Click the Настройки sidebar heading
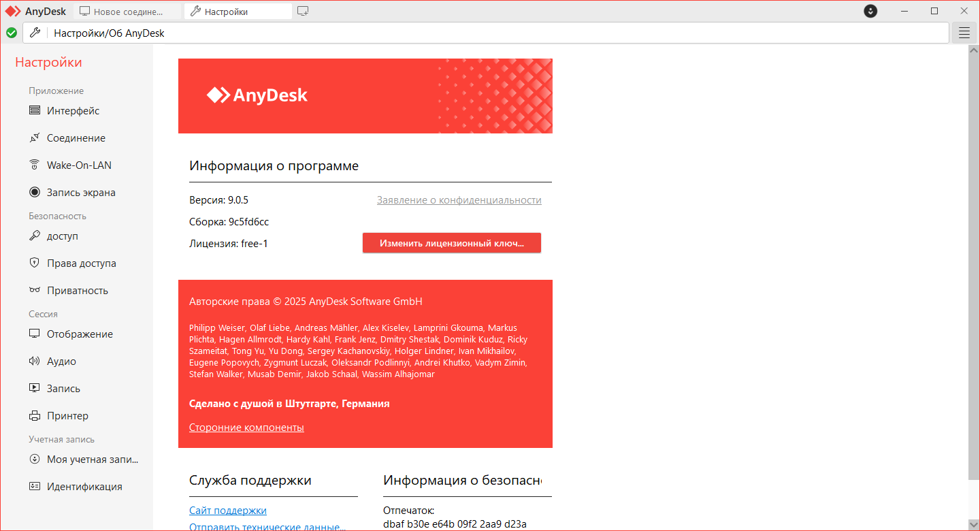This screenshot has height=531, width=980. pyautogui.click(x=48, y=63)
